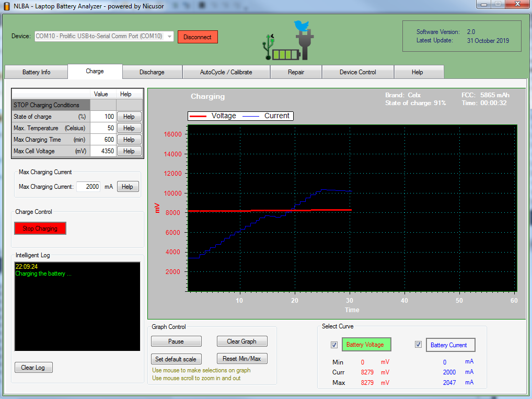Click the green Battery Voltage curve label
The image size is (532, 399).
pyautogui.click(x=366, y=344)
